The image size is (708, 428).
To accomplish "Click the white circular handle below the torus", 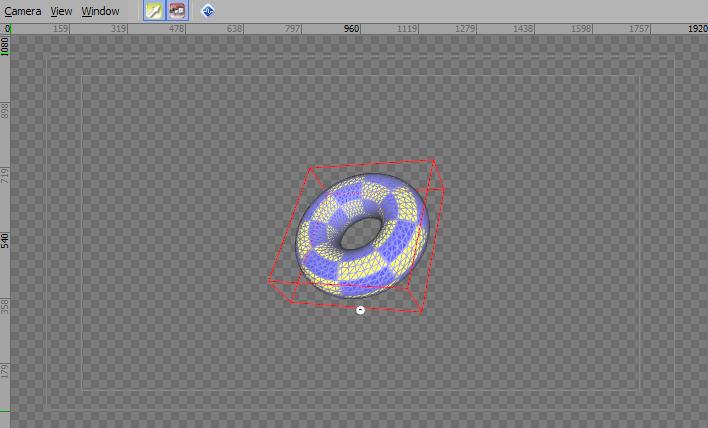I will [x=360, y=310].
